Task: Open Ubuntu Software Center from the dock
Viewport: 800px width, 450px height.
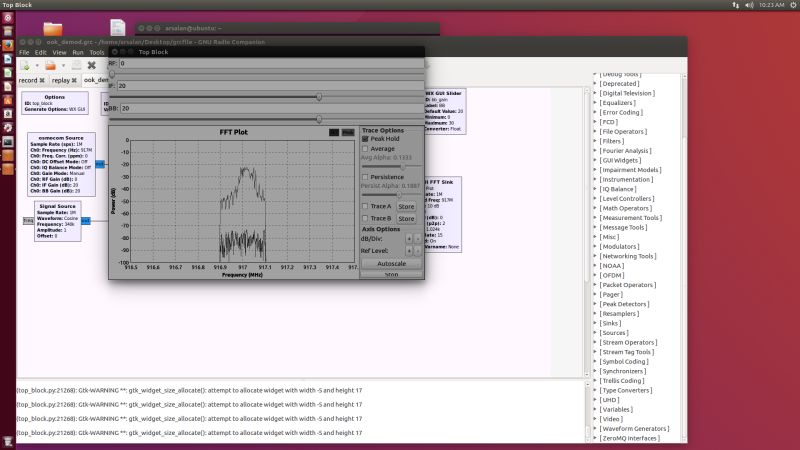Action: point(8,100)
